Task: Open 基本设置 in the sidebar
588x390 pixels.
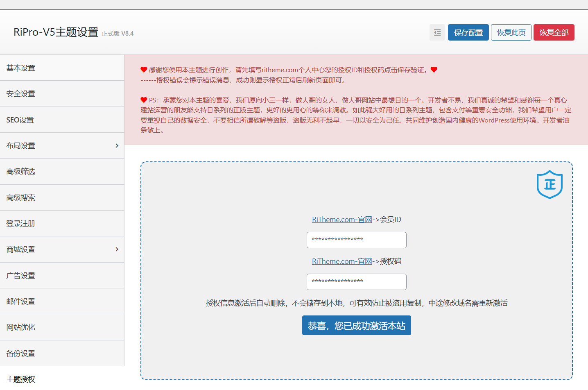Action: click(62, 68)
